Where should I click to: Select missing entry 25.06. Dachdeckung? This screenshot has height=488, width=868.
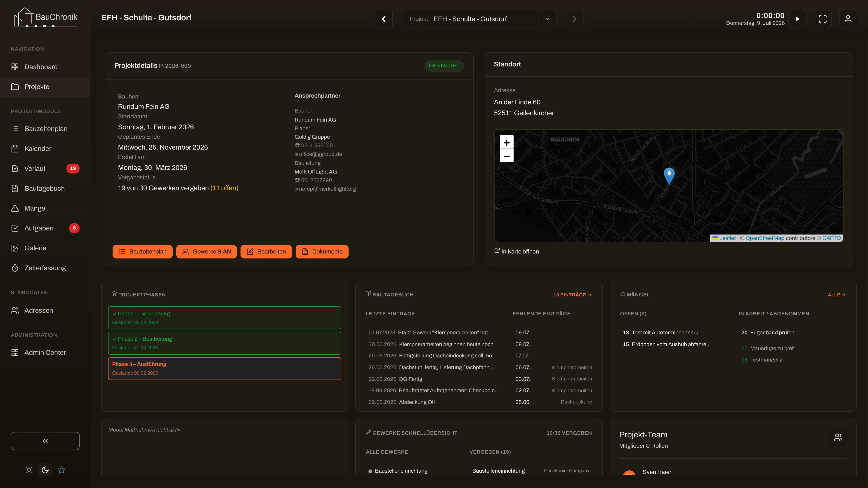(554, 402)
